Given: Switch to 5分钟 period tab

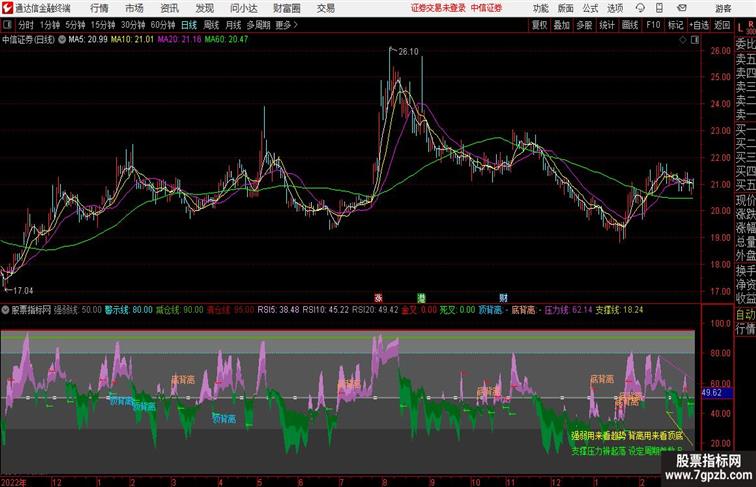Looking at the screenshot, I should (x=75, y=25).
